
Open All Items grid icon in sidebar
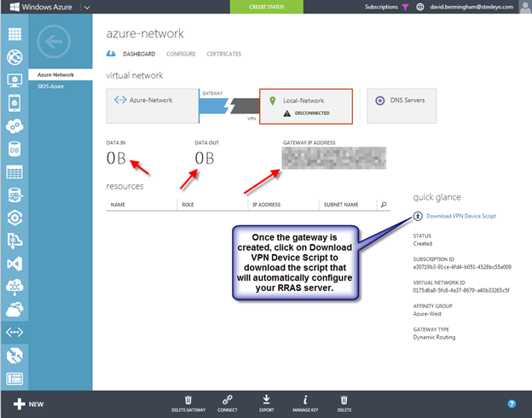(x=14, y=35)
